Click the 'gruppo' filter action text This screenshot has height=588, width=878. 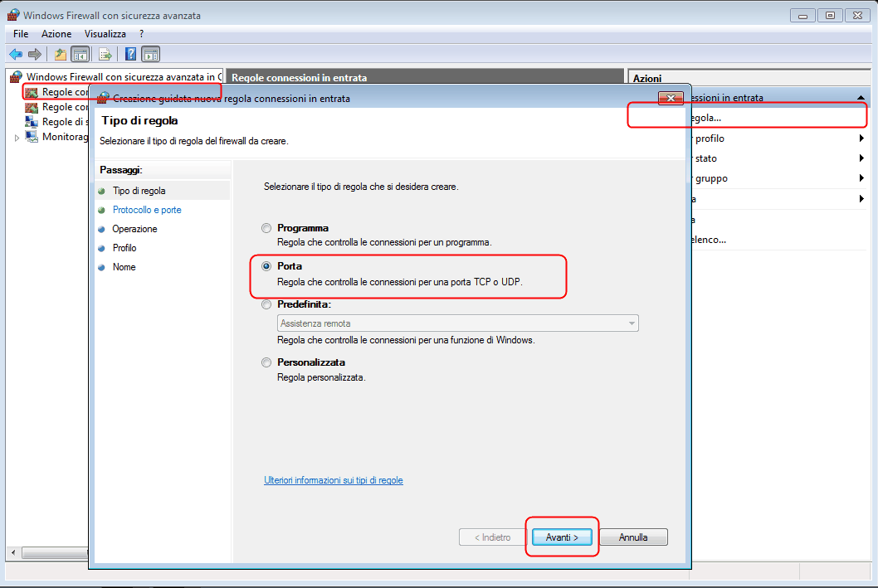(711, 178)
